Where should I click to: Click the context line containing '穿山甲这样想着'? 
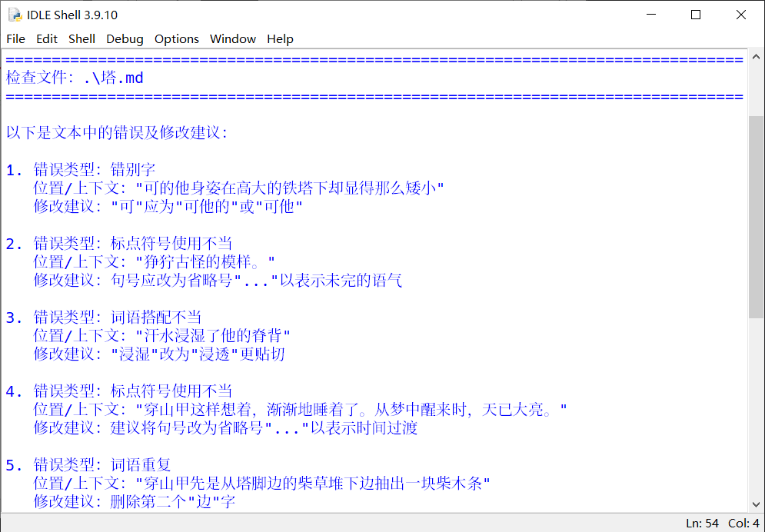pyautogui.click(x=300, y=410)
